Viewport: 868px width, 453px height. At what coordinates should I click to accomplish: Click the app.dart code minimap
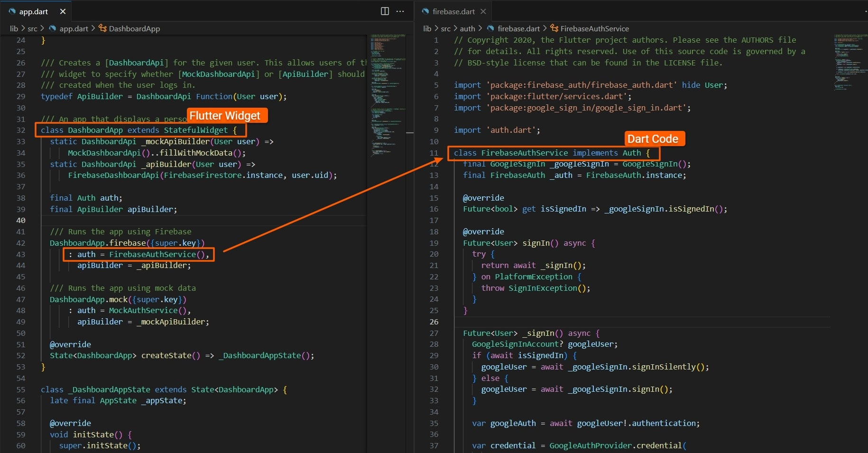pos(388,95)
